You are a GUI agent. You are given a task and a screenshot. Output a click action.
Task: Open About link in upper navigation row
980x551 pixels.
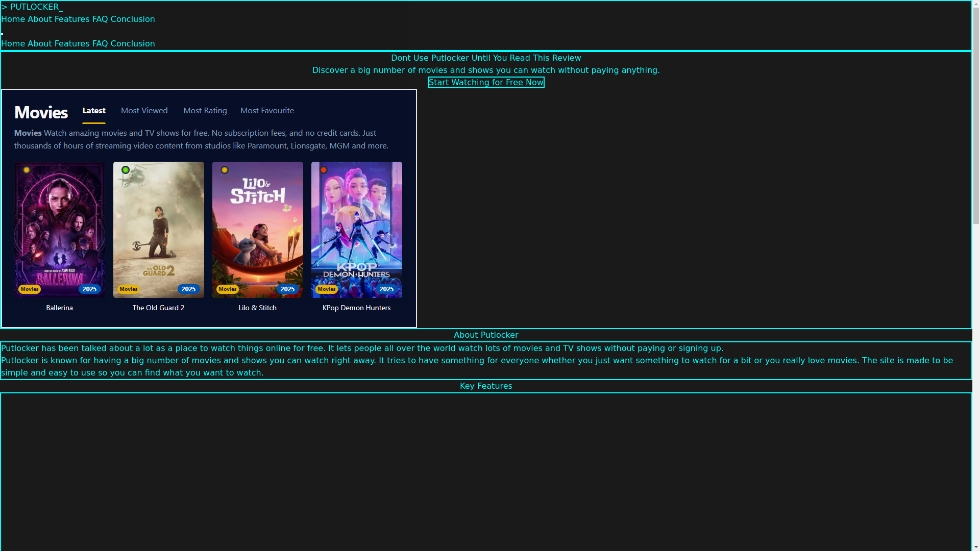(40, 19)
